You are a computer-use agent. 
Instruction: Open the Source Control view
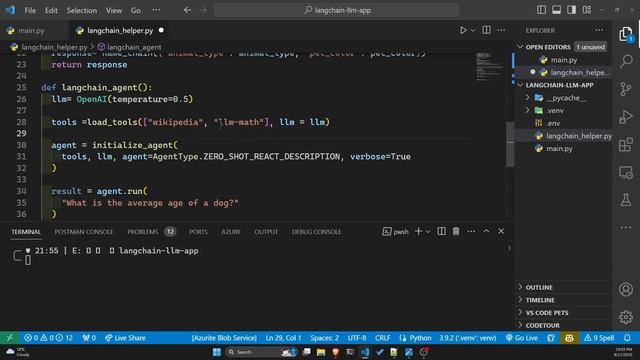click(626, 89)
